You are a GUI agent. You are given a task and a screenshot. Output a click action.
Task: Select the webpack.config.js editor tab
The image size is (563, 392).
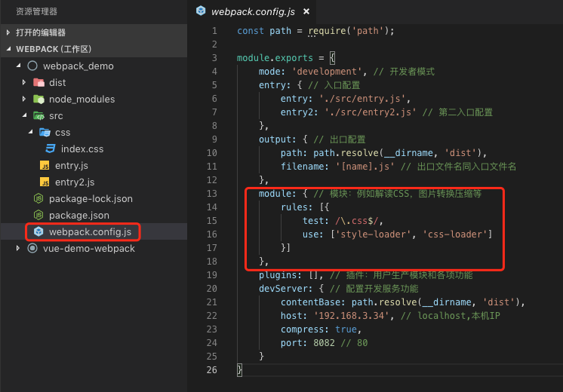253,12
